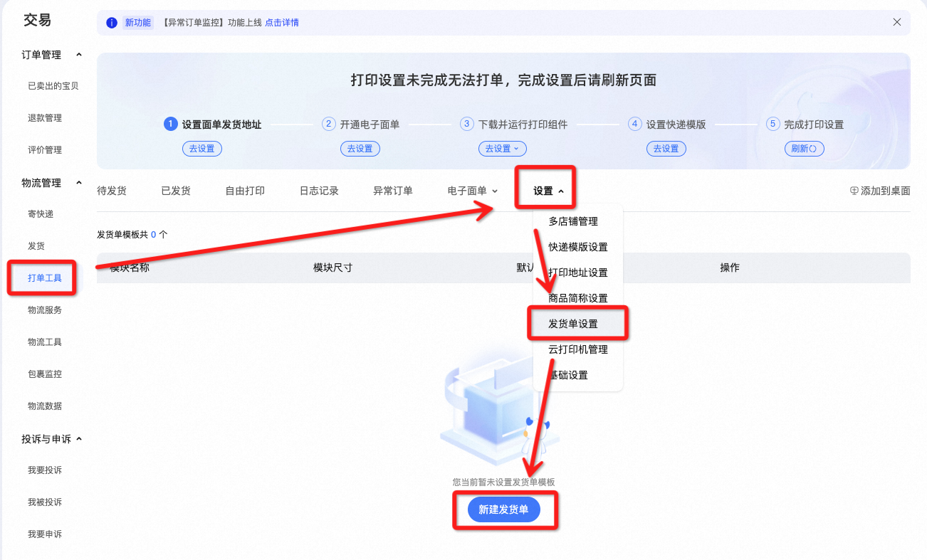Open 我要申诉 in sidebar

coord(45,534)
